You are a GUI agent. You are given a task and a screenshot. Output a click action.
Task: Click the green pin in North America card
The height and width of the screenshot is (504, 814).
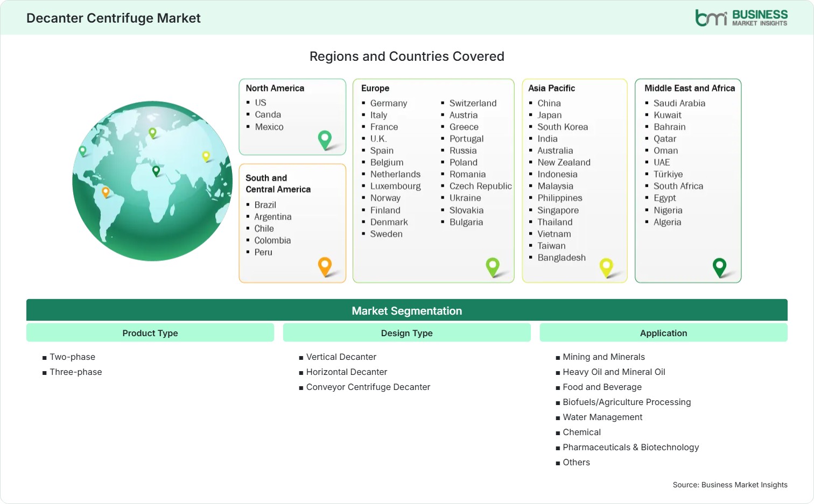pos(325,140)
